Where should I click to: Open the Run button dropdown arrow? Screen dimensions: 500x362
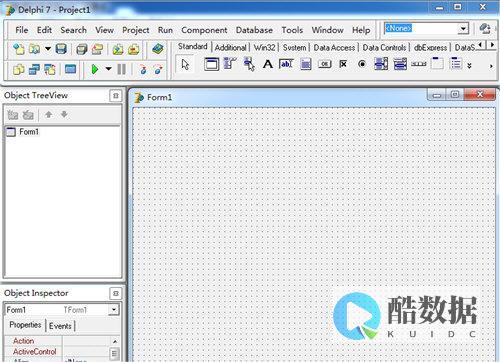coord(108,69)
